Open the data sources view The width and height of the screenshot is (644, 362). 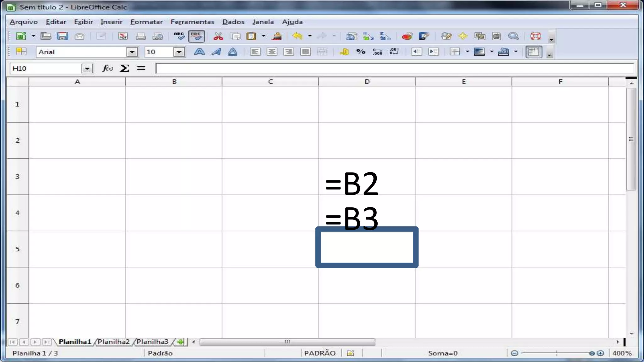pyautogui.click(x=497, y=36)
